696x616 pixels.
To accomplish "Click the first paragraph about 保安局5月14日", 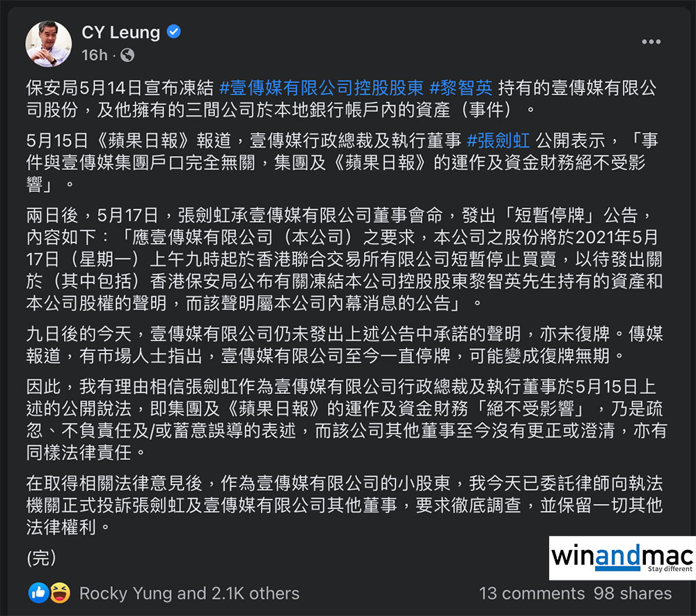I will pyautogui.click(x=341, y=99).
